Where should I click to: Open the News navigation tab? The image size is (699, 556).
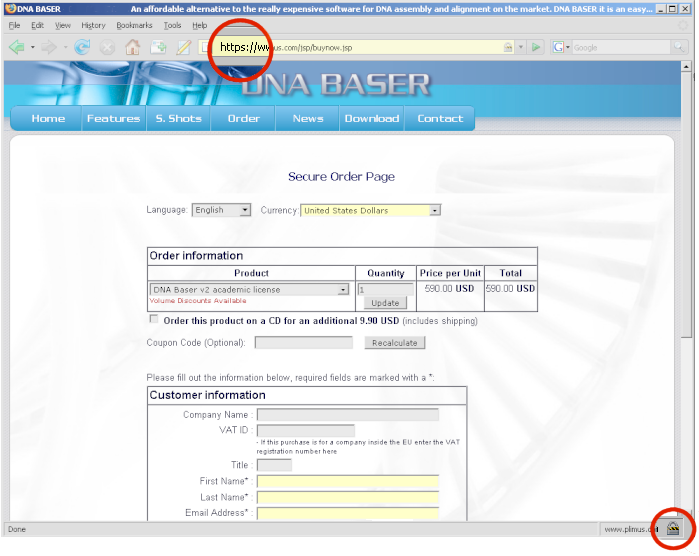tap(308, 119)
